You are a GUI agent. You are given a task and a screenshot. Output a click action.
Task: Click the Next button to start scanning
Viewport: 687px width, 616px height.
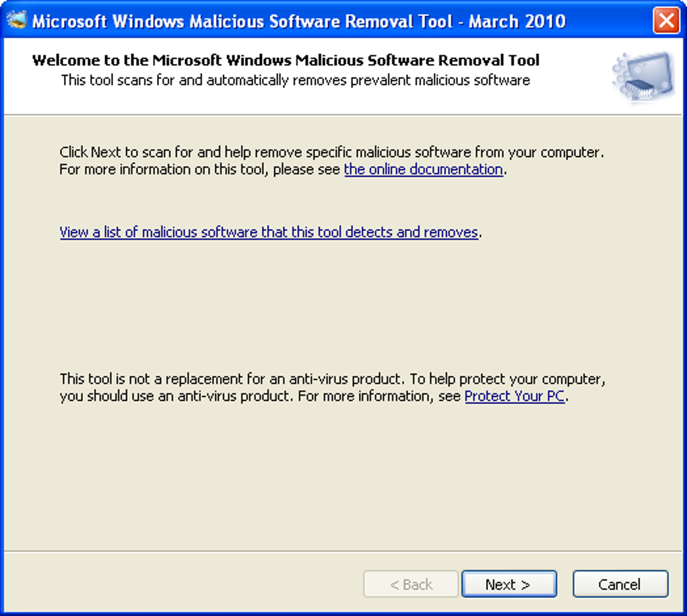(x=509, y=584)
